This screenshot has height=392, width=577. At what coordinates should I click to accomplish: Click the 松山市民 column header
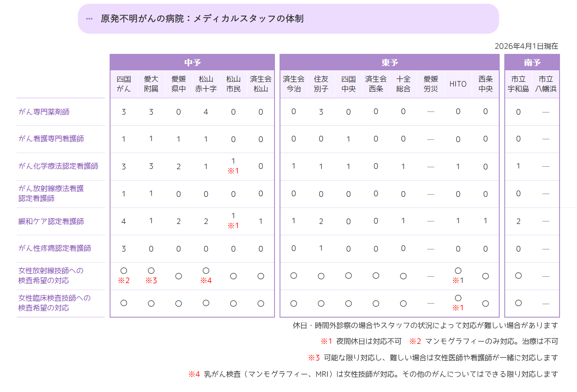[x=233, y=84]
